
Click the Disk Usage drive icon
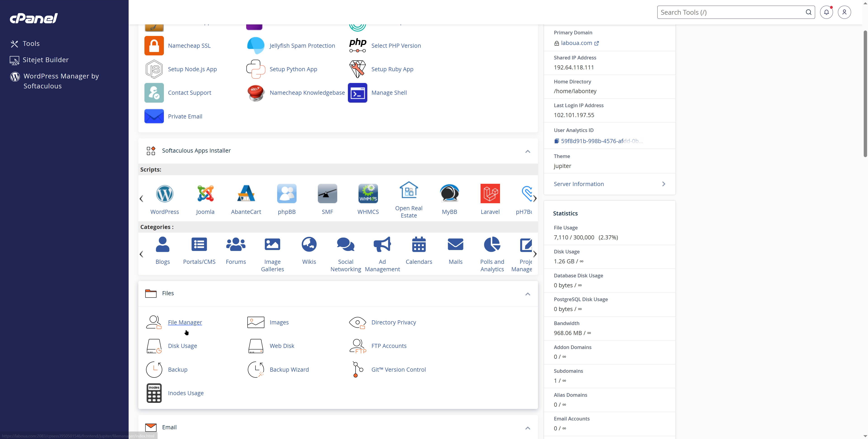point(154,346)
